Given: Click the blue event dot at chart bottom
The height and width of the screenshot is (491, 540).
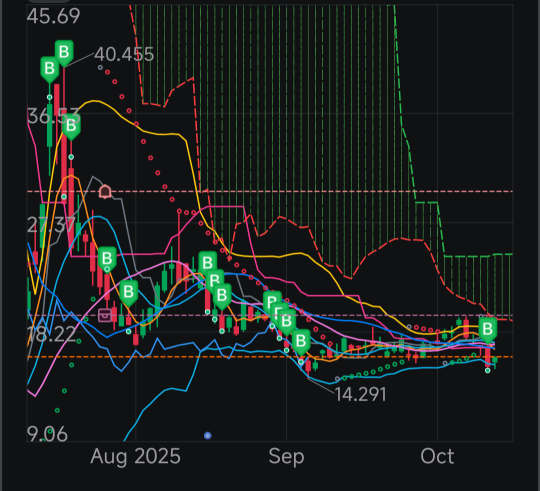Looking at the screenshot, I should 207,436.
